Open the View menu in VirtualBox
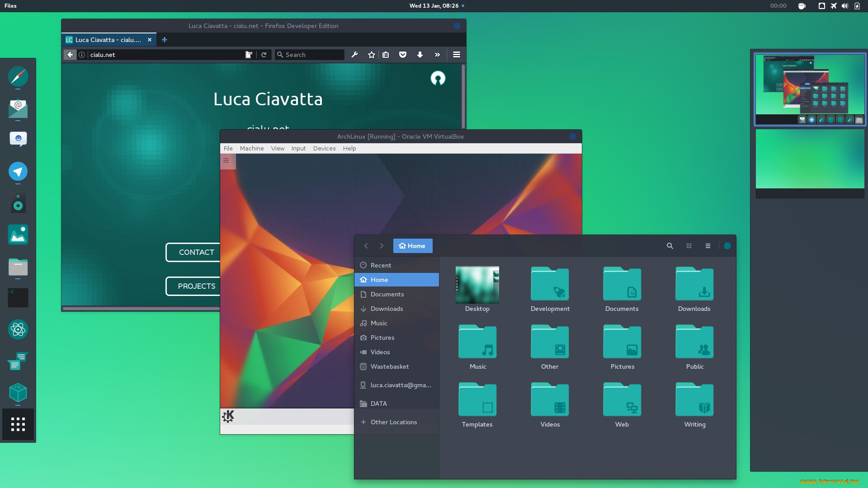 tap(278, 148)
